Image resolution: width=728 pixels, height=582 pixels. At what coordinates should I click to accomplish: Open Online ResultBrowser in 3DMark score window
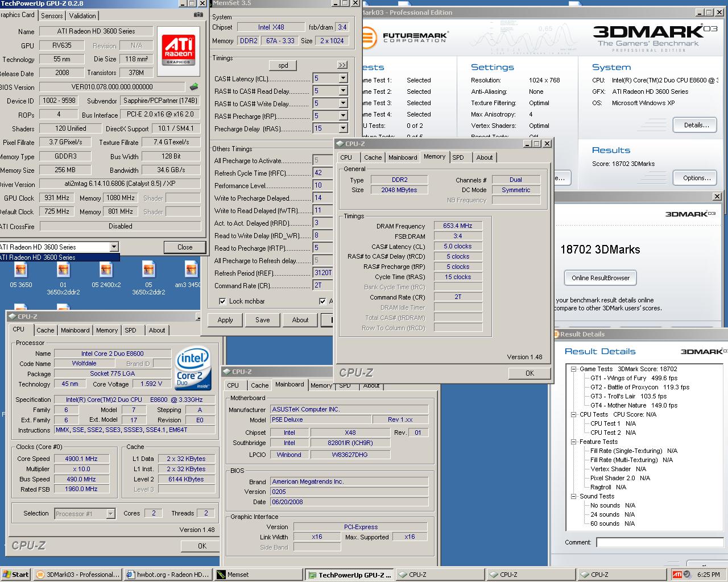click(x=601, y=278)
